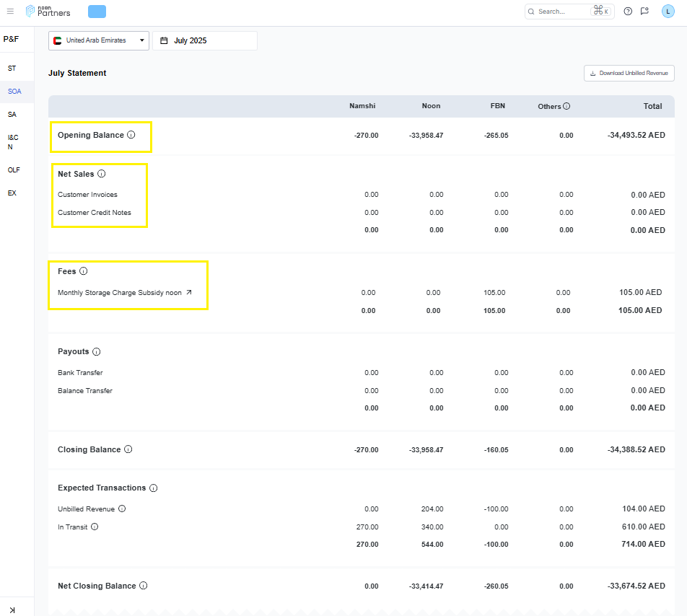The image size is (687, 616).
Task: Click Download Unbilled Revenue button
Action: pyautogui.click(x=629, y=73)
